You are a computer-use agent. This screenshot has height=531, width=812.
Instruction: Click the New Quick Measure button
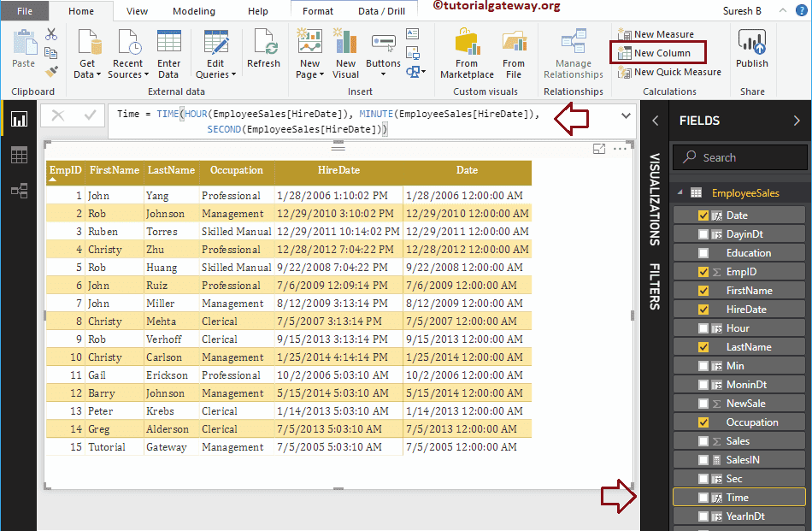click(676, 72)
